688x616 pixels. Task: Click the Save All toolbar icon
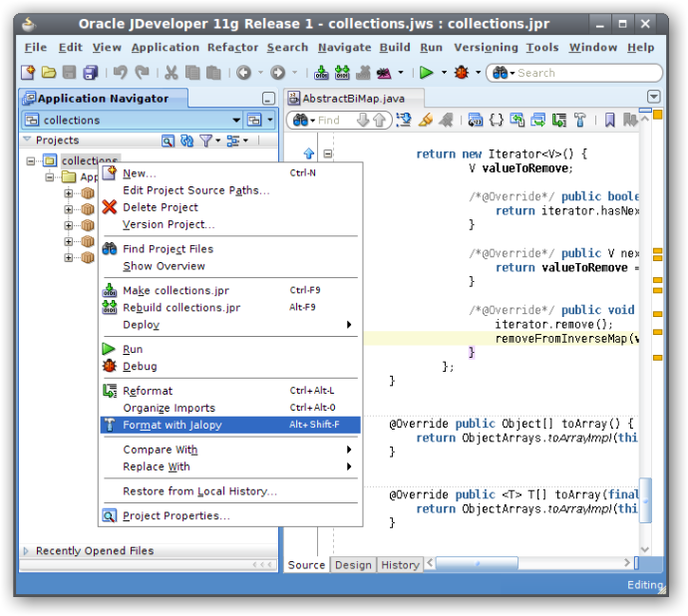point(91,73)
